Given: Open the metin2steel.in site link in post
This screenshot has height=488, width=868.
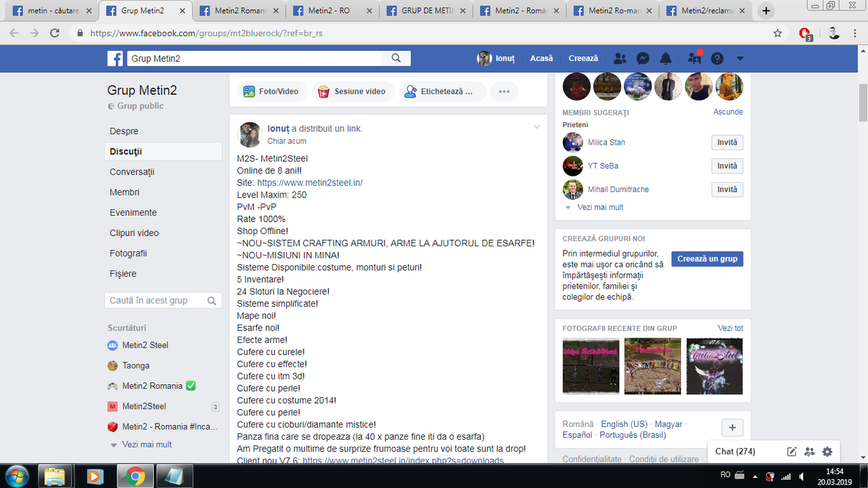Looking at the screenshot, I should (x=310, y=183).
